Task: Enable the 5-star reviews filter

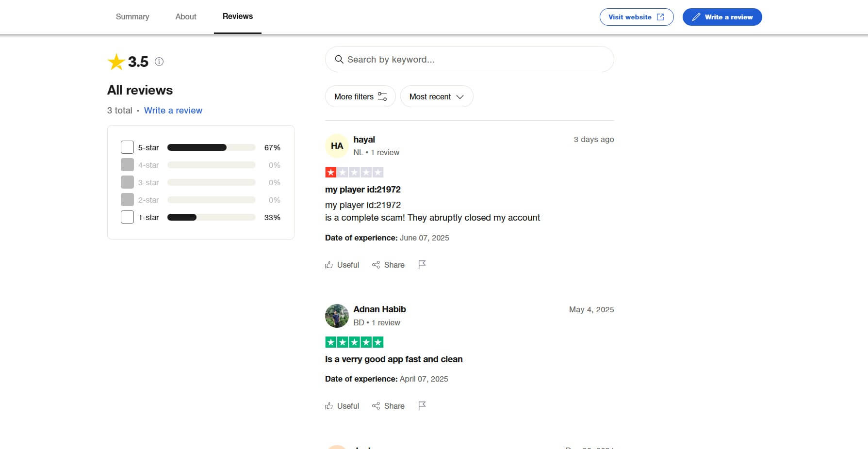Action: click(x=127, y=147)
